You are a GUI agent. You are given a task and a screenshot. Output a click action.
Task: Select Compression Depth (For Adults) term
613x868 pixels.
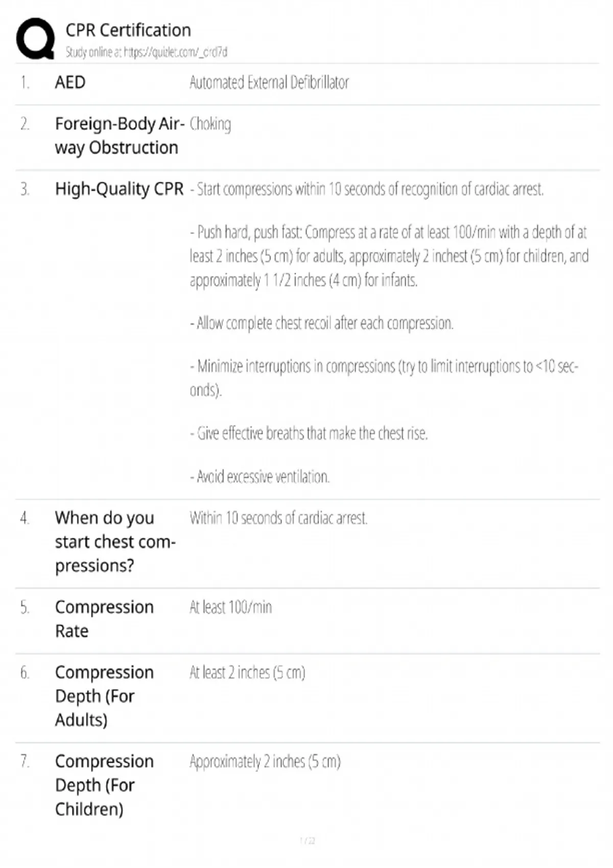click(x=104, y=696)
